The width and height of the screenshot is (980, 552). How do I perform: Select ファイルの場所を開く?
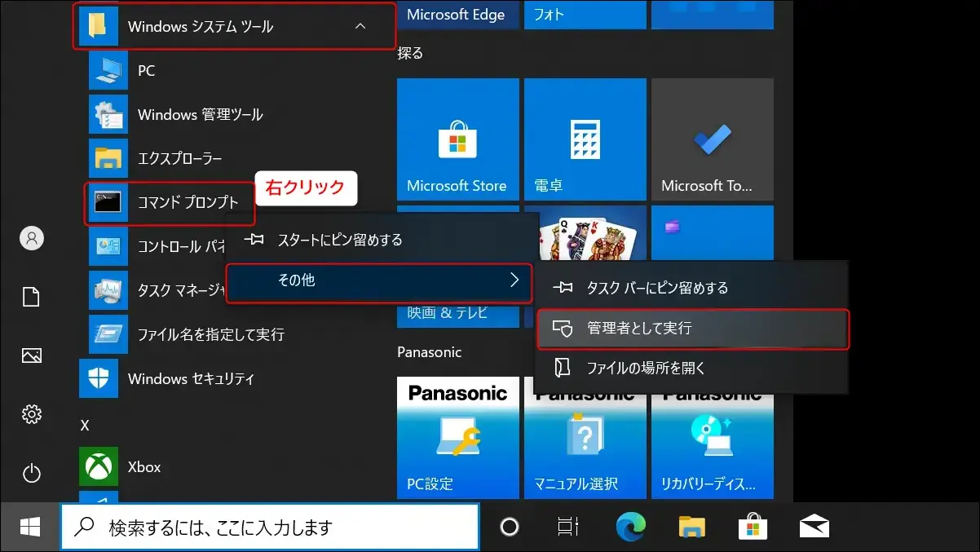click(x=691, y=368)
